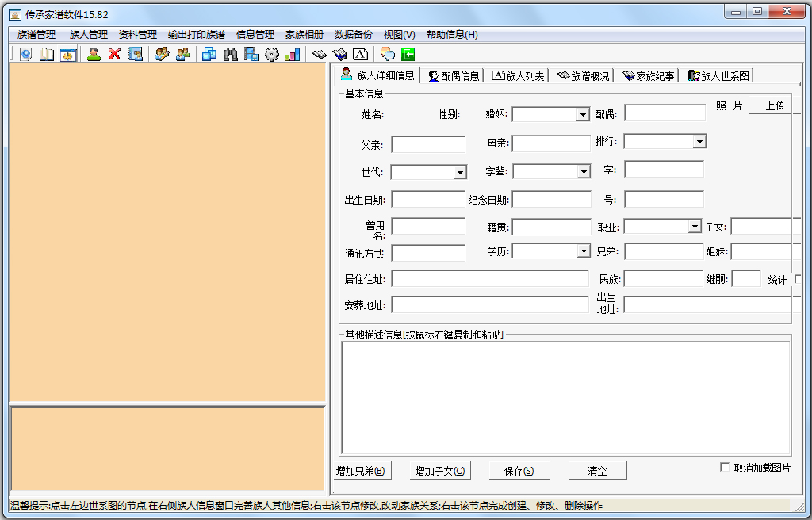Click the letter A toolbar icon
The image size is (812, 520).
pyautogui.click(x=361, y=54)
